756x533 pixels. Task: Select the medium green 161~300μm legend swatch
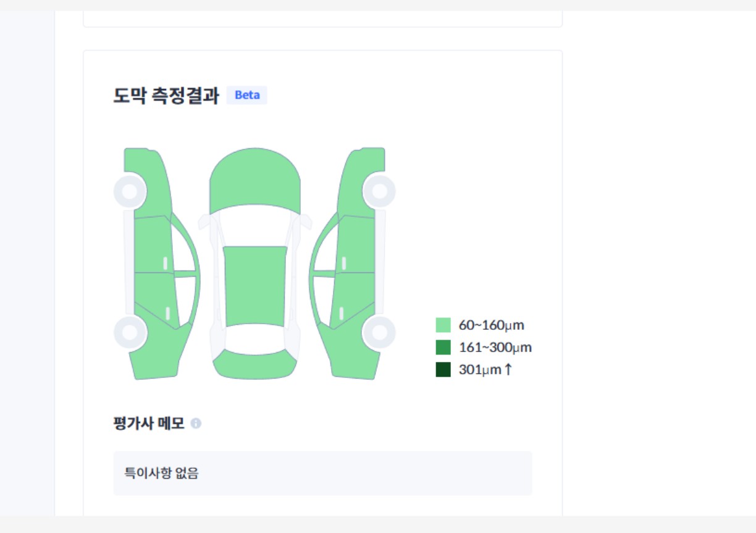click(x=443, y=347)
